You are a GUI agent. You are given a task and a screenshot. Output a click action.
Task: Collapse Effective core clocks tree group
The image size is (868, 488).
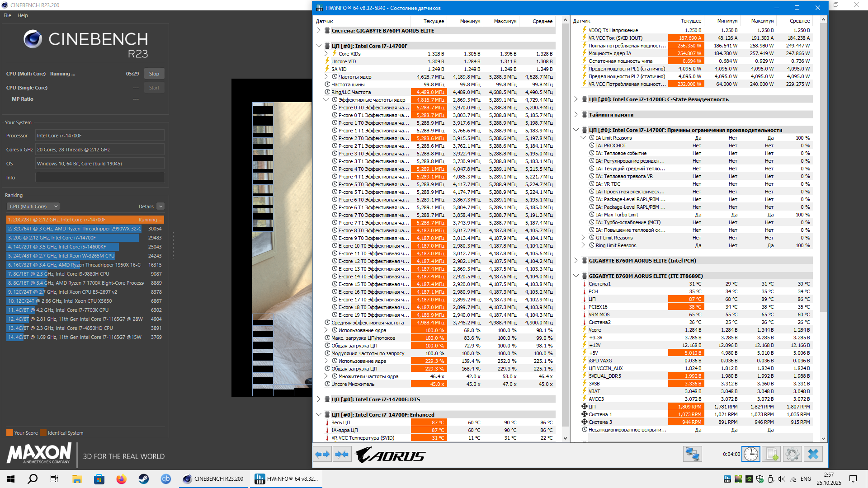pos(326,100)
